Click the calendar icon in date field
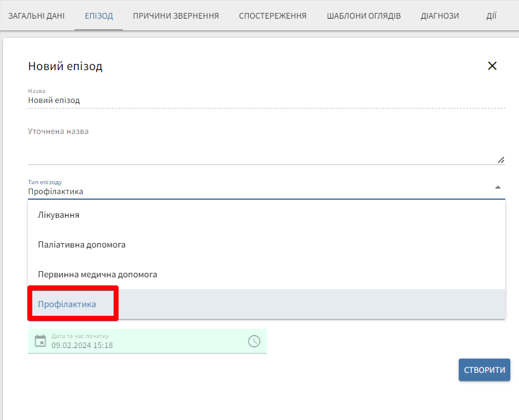Viewport: 519px width, 420px height. pyautogui.click(x=40, y=341)
